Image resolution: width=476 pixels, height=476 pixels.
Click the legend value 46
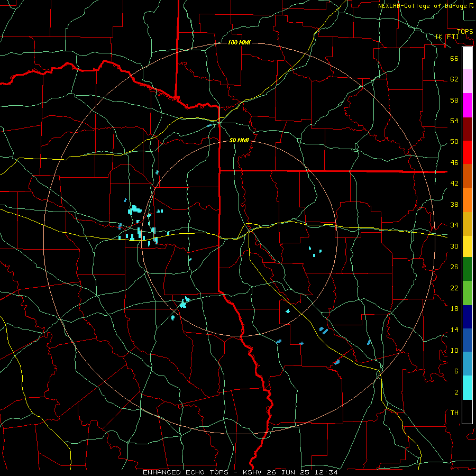click(x=454, y=163)
